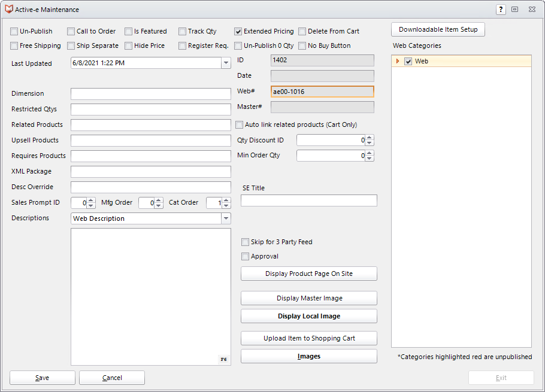Image resolution: width=545 pixels, height=392 pixels.
Task: Click the Restricted Qtys field
Action: [x=151, y=110]
